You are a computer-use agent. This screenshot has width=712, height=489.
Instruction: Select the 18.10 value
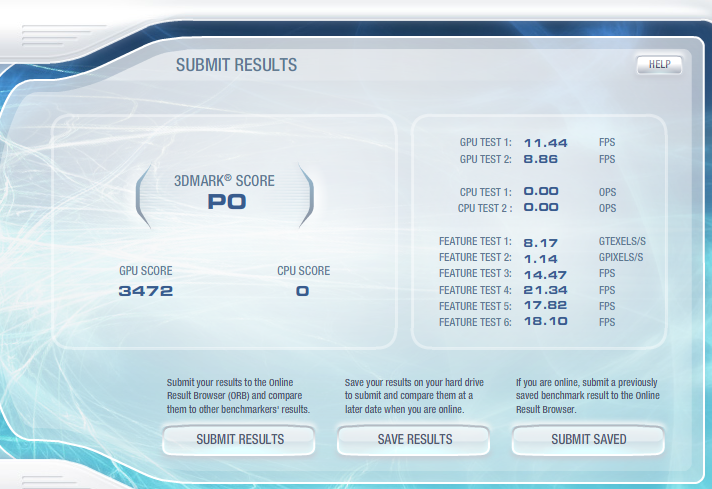[546, 321]
